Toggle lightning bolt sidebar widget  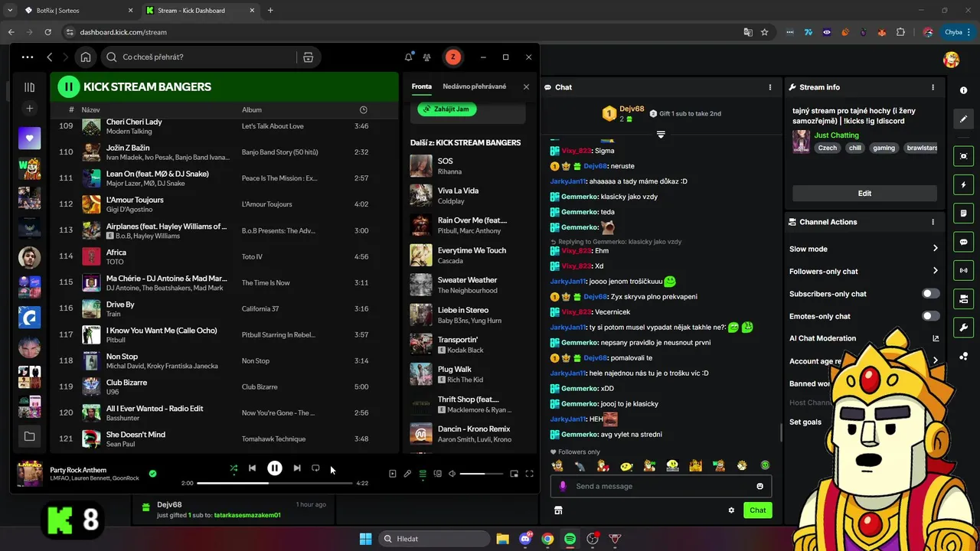coord(963,184)
